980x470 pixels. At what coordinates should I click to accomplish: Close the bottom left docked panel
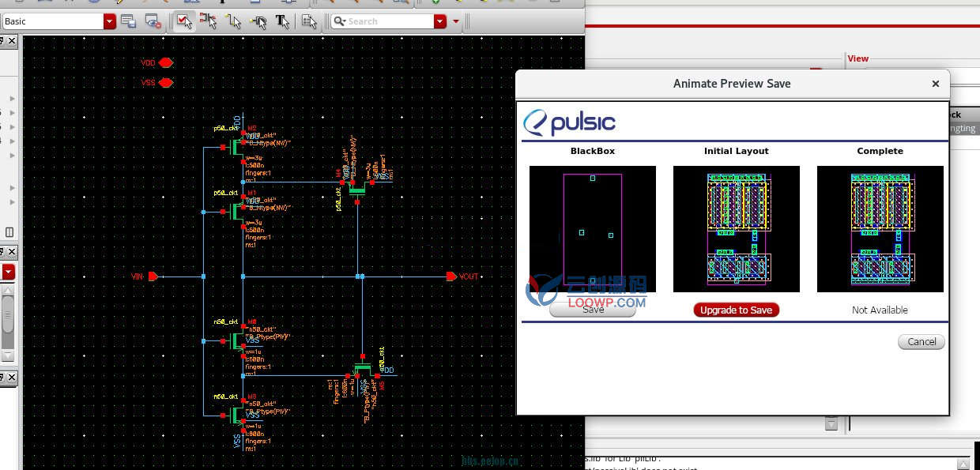[11, 378]
